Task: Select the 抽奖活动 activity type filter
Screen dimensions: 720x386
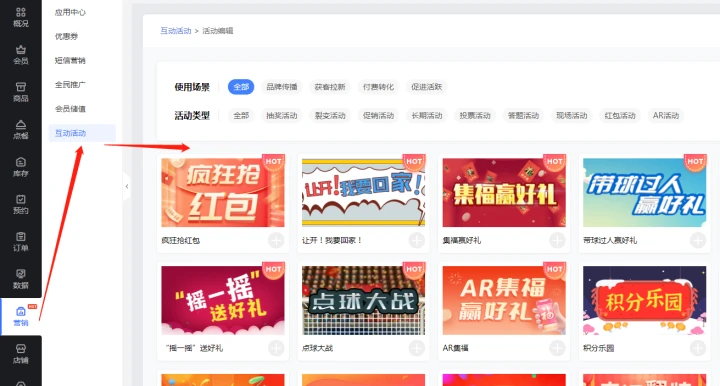Action: (282, 116)
